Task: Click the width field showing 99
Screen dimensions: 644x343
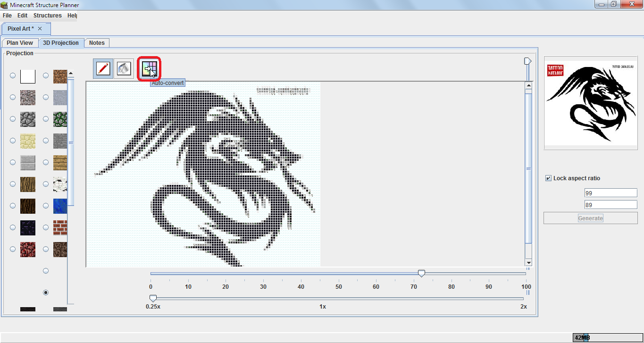Action: tap(611, 193)
